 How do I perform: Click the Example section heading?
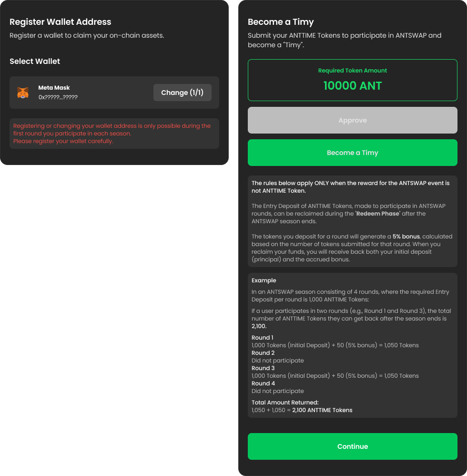pos(264,280)
